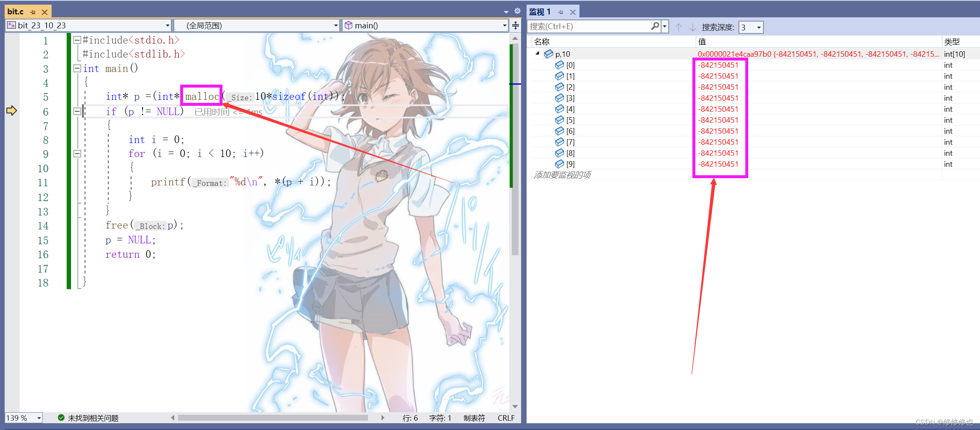Click the CRLF line ending indicator
The height and width of the screenshot is (430, 980).
(x=506, y=418)
